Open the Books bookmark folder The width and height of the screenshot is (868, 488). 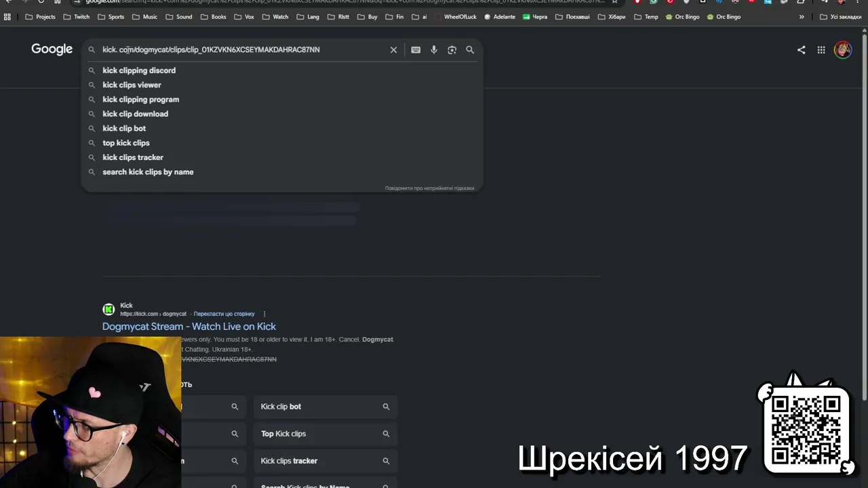tap(213, 17)
